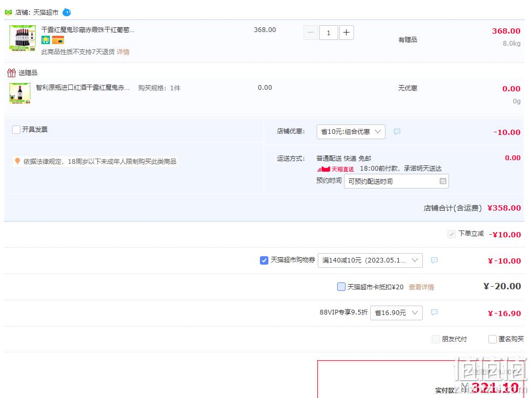Screen dimensions: 532x398
Task: Click the orange credit card badge icon
Action: [58, 40]
